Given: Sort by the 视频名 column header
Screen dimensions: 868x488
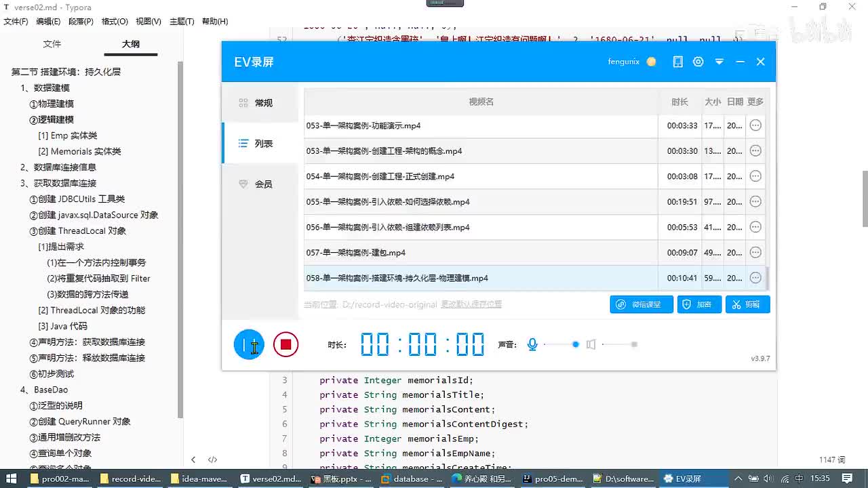Looking at the screenshot, I should click(481, 102).
